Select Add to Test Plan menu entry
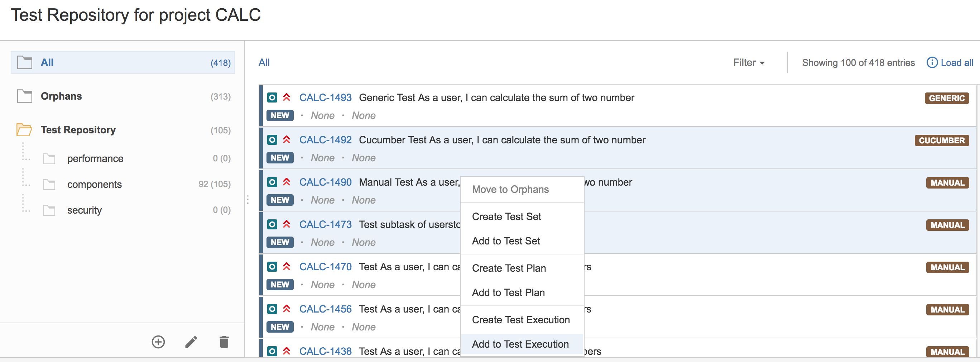The height and width of the screenshot is (362, 980). [x=522, y=293]
